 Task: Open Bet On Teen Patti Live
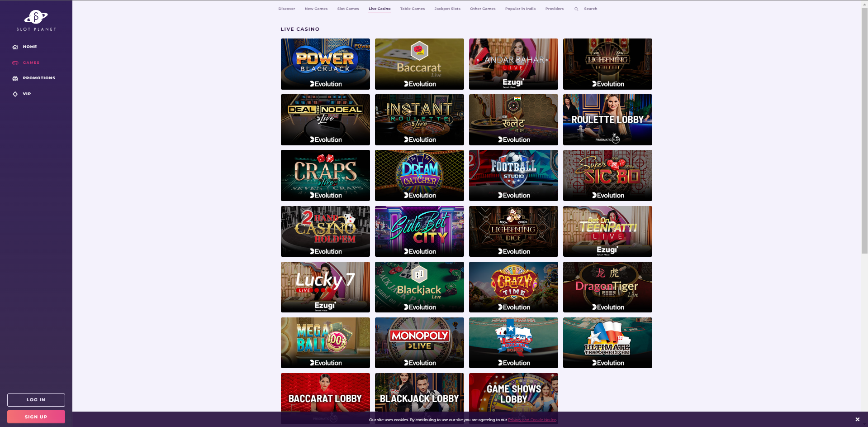(607, 231)
